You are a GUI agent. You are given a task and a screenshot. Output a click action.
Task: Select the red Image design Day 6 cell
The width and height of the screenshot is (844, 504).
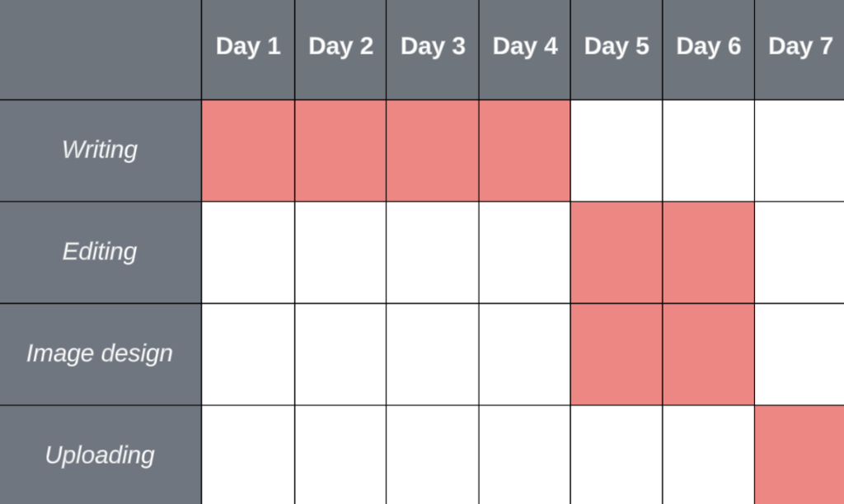709,354
